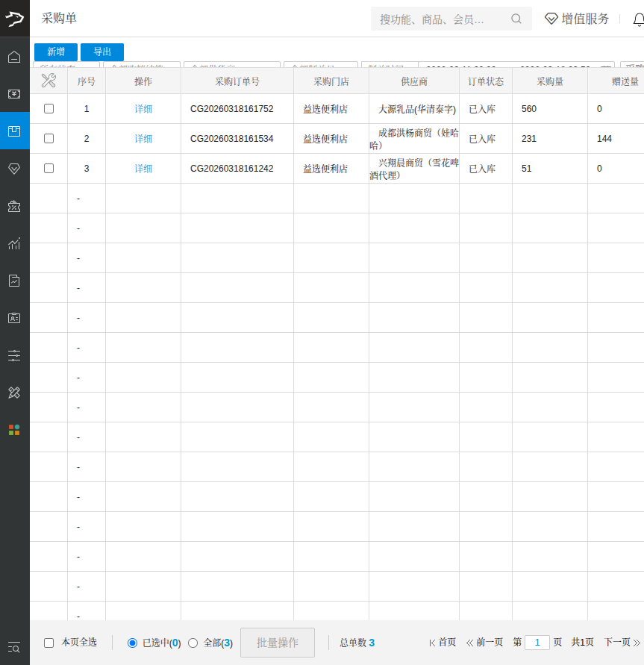Click the 新增 button
644x665 pixels.
56,52
